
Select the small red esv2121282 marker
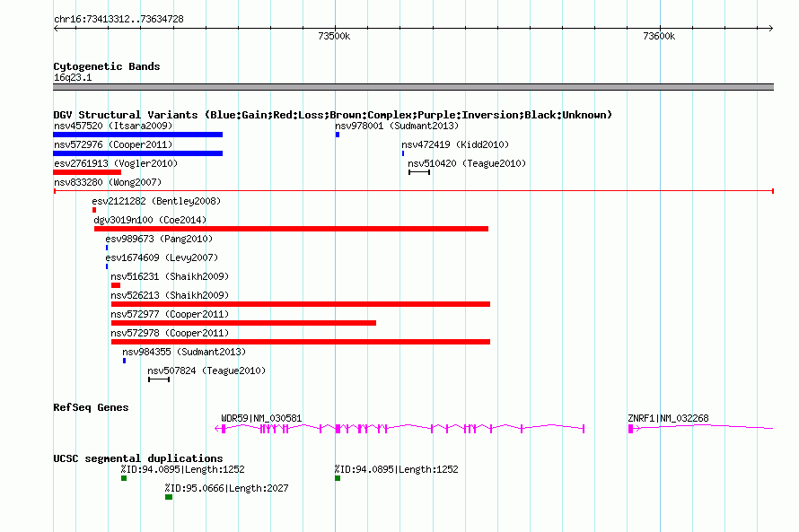[94, 210]
